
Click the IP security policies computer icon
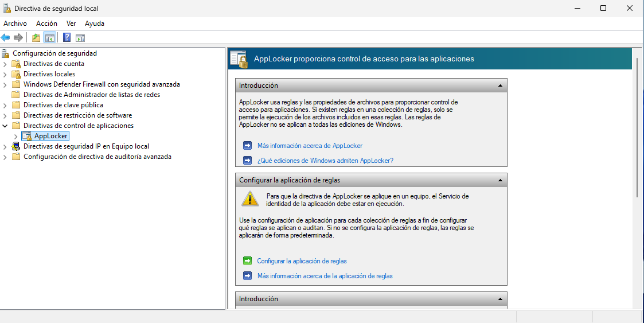[x=15, y=146]
